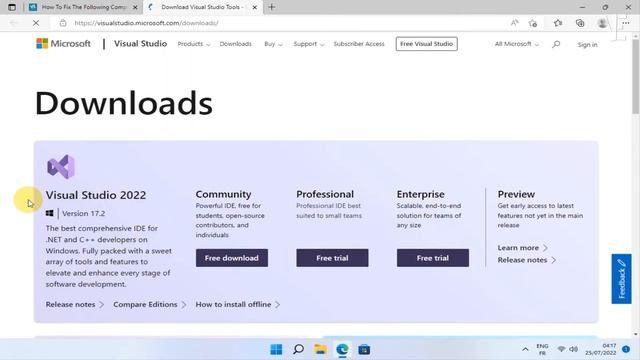Open the ENG FR language indicator
640x360 pixels.
(542, 349)
